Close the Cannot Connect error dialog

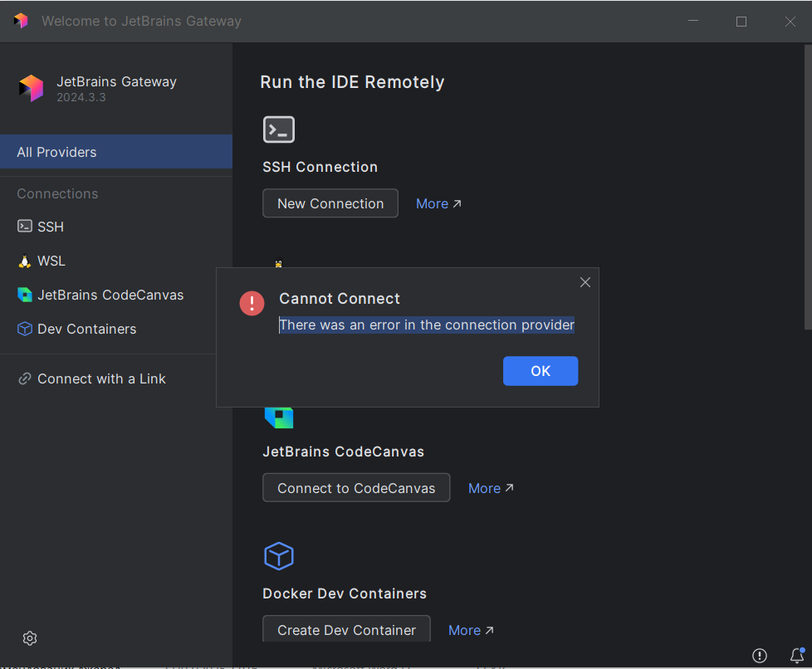pos(585,282)
